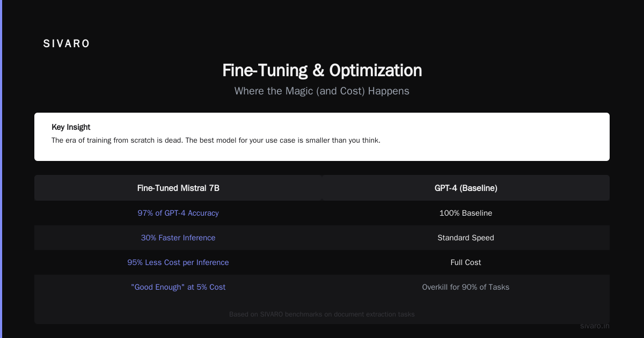Click 'Overkill for 90% of Tasks' cell
Screen dimensions: 644x338
click(466, 287)
